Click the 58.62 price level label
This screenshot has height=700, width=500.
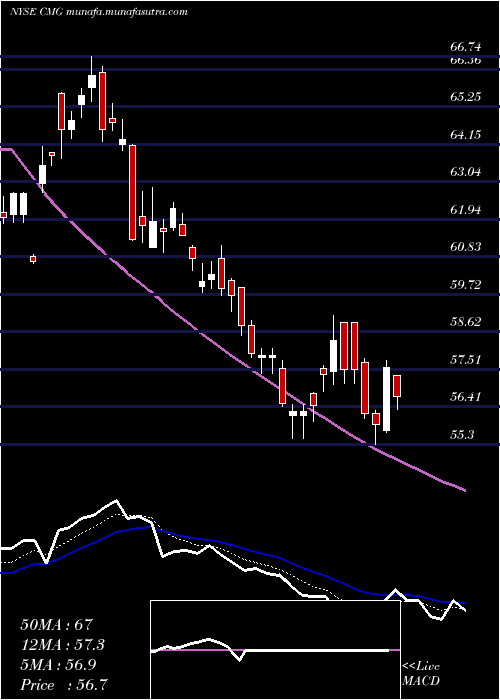(465, 321)
